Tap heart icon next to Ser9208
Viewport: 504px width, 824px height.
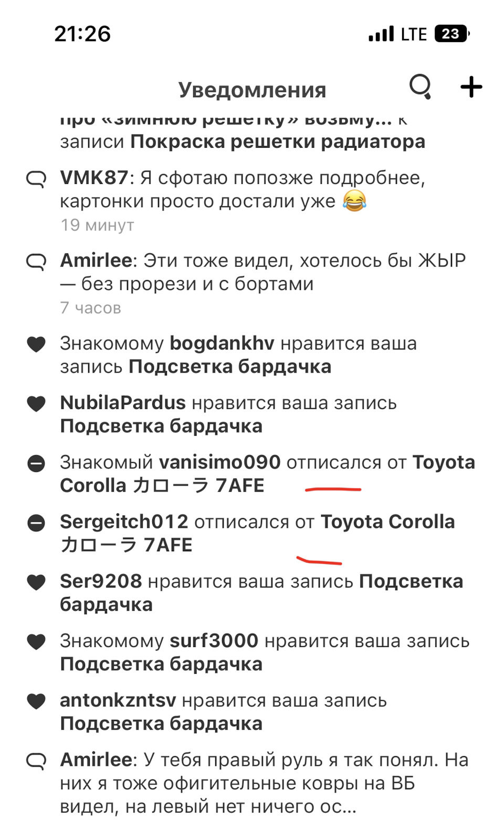(36, 582)
